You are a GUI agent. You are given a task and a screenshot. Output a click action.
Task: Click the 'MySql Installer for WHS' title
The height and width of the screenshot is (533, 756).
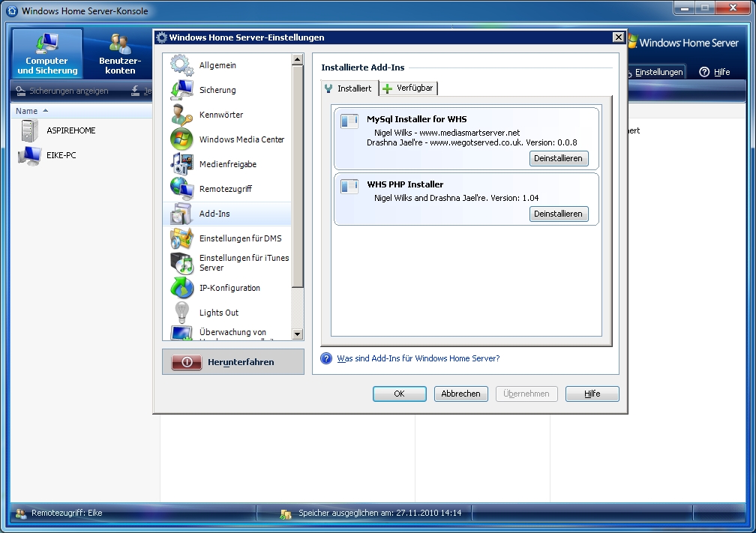point(416,119)
